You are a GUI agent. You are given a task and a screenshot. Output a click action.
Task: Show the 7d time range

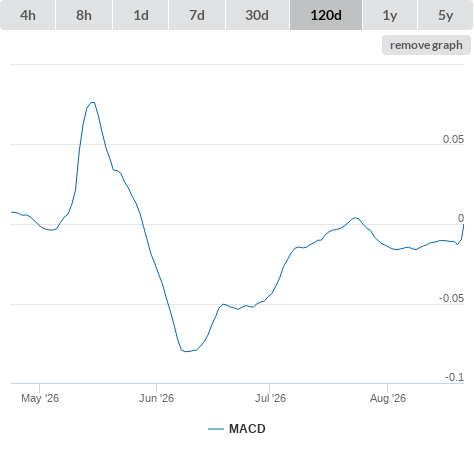[x=197, y=15]
